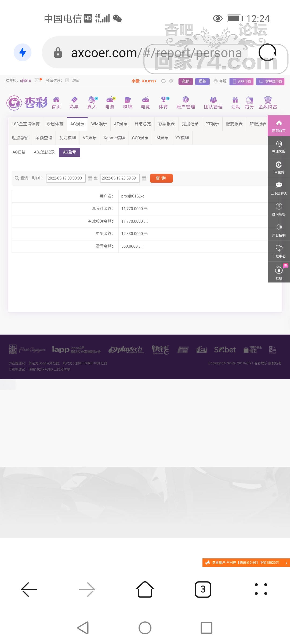290x644 pixels.
Task: Open browser menu with four dots
Action: [261, 589]
